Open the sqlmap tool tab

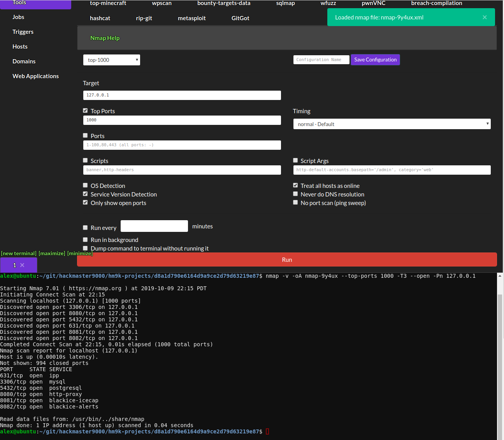(x=286, y=3)
